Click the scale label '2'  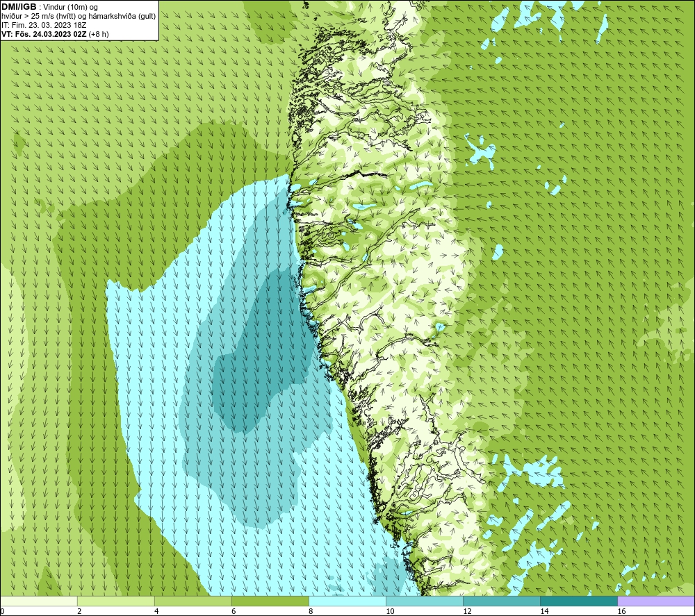pos(79,611)
